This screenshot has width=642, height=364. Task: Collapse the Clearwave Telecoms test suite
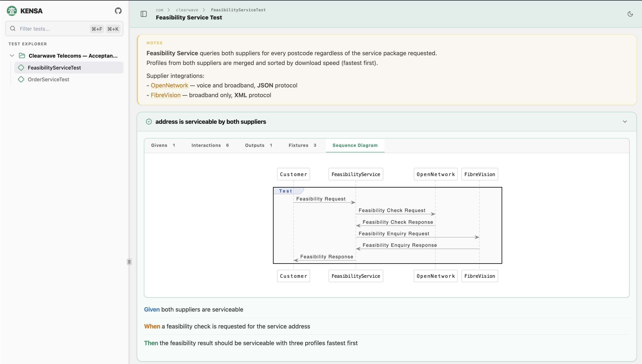click(12, 55)
